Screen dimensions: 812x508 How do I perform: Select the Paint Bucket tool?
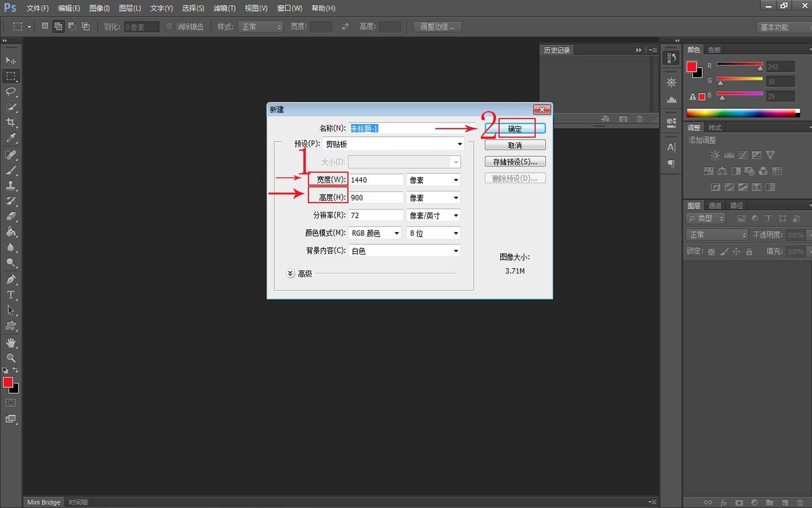click(11, 232)
